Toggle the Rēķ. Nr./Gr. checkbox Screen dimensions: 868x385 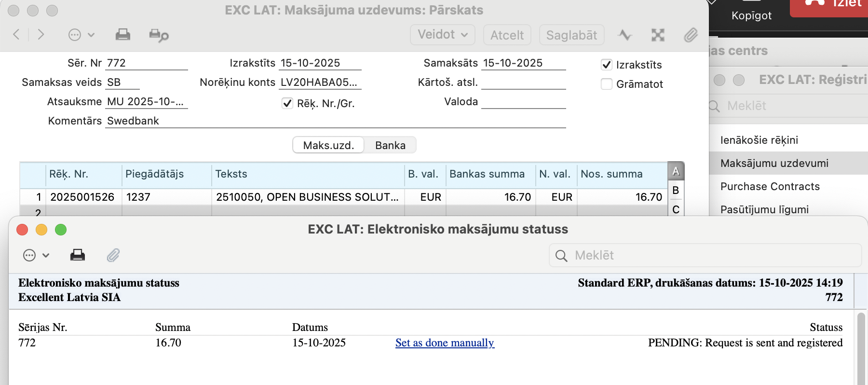pos(287,103)
